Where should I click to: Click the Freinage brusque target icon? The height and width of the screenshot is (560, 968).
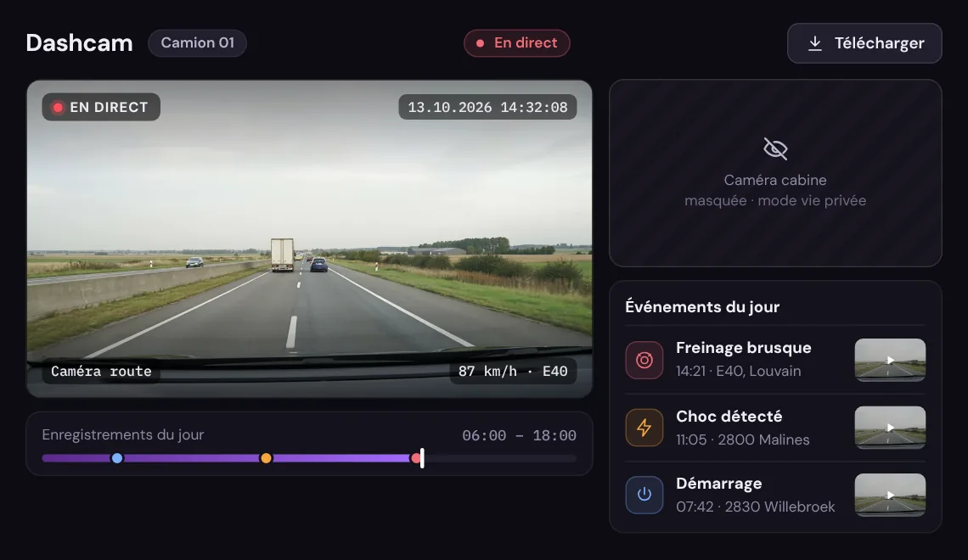point(644,360)
